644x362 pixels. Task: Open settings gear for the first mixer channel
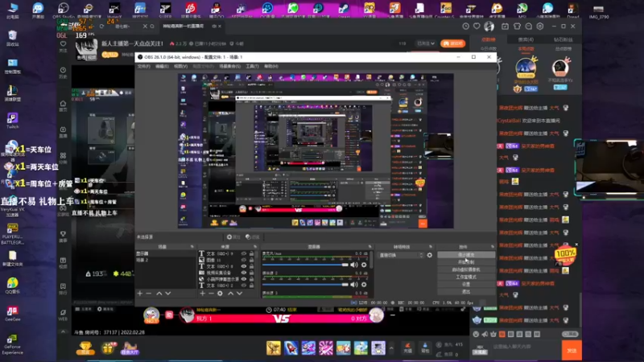364,265
